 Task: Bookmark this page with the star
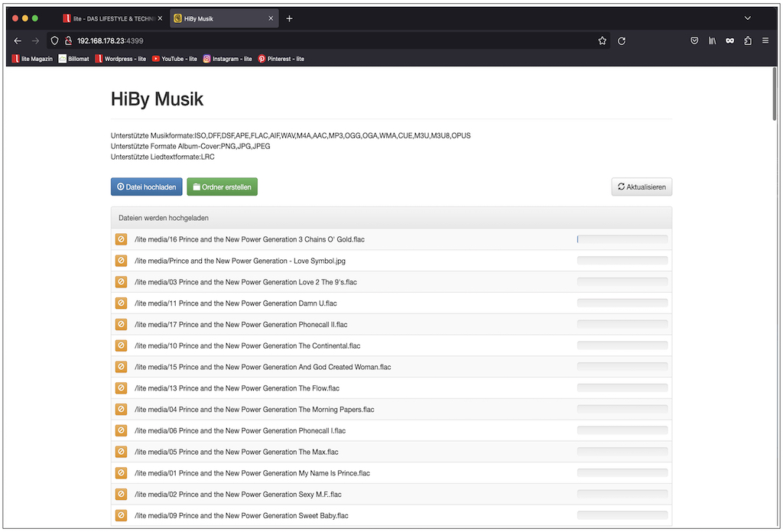point(603,41)
